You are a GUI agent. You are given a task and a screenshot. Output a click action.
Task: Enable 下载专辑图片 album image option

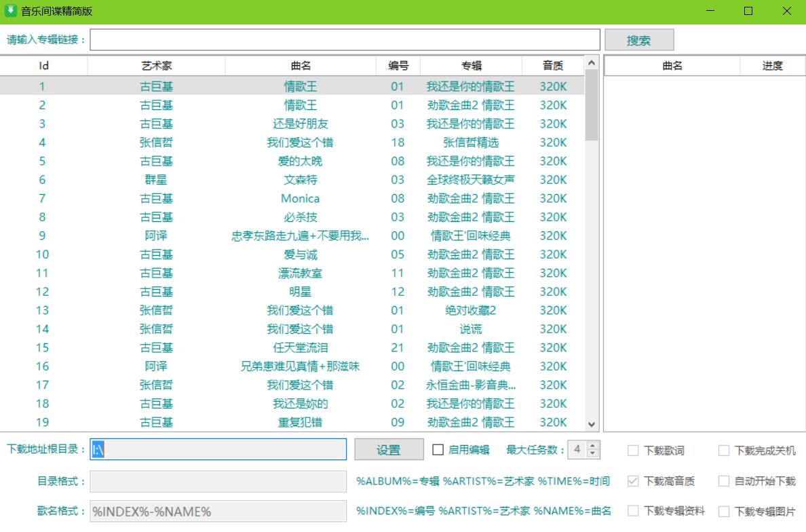pos(724,510)
